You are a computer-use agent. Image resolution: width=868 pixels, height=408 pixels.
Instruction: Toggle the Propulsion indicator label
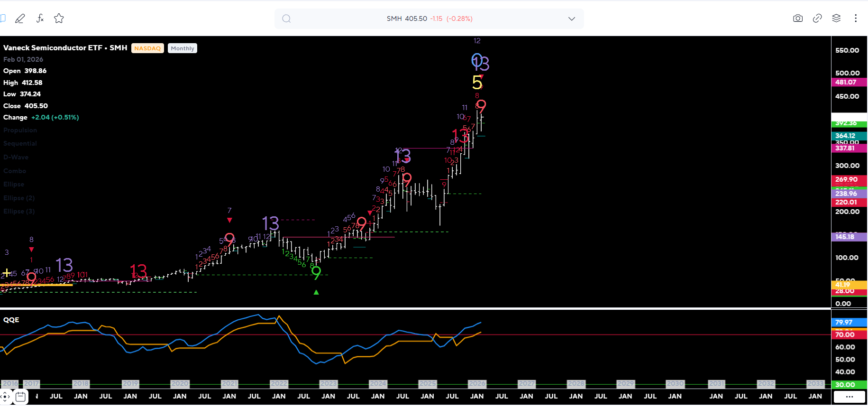pos(20,130)
